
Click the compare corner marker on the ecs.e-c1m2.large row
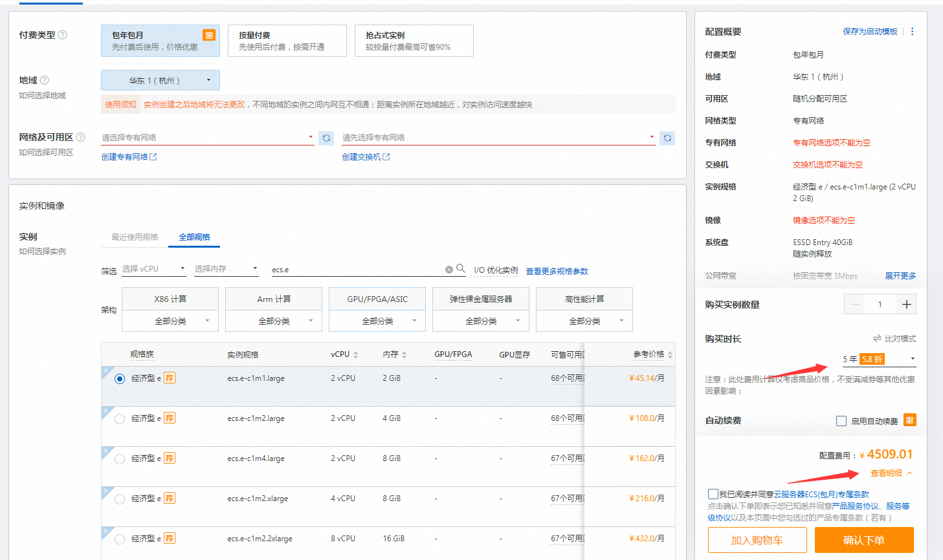point(105,411)
